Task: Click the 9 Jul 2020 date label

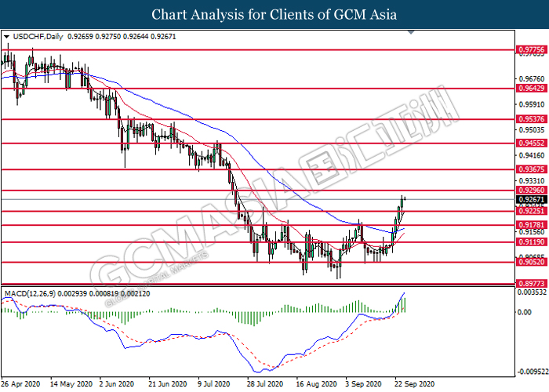Action: click(214, 384)
